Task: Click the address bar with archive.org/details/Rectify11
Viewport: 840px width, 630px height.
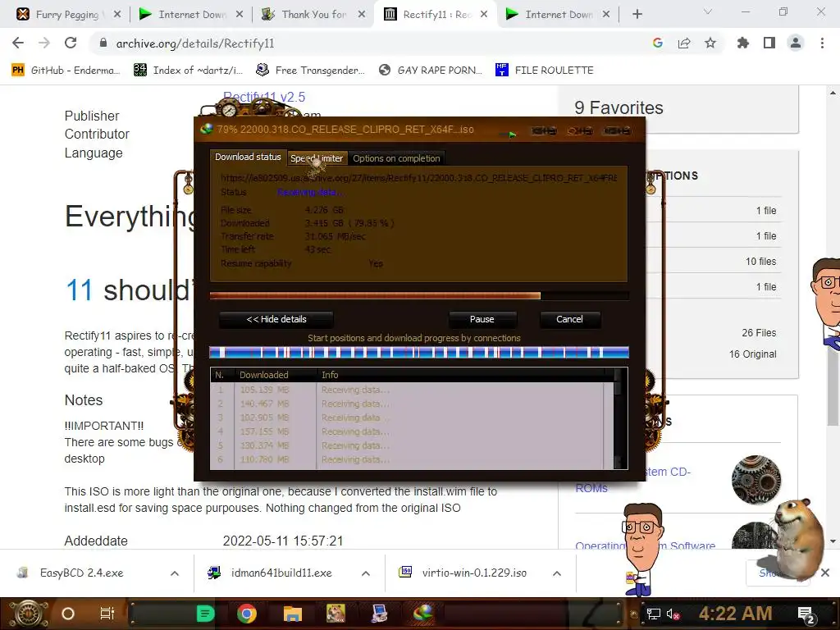Action: click(x=370, y=43)
